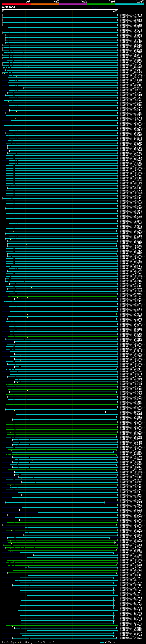Select hit UniRef100_A4S964

[x=131, y=545]
